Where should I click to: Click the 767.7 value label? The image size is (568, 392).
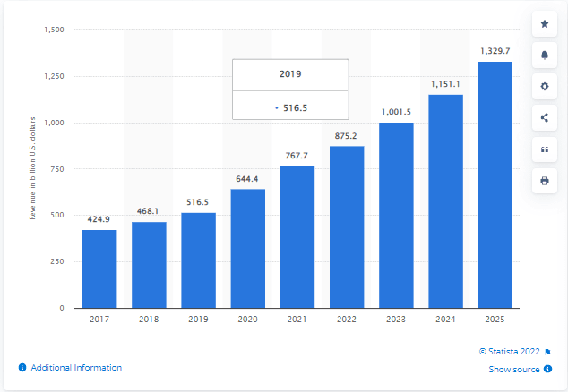click(297, 156)
